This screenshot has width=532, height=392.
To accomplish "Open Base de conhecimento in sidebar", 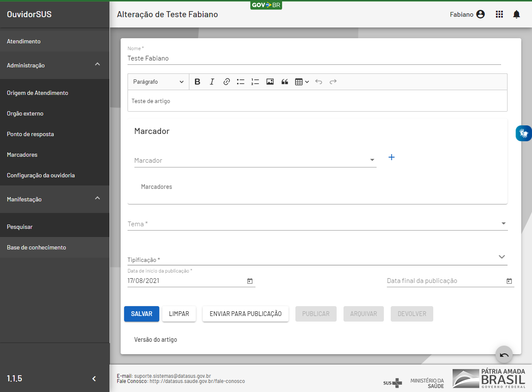I will tap(36, 247).
